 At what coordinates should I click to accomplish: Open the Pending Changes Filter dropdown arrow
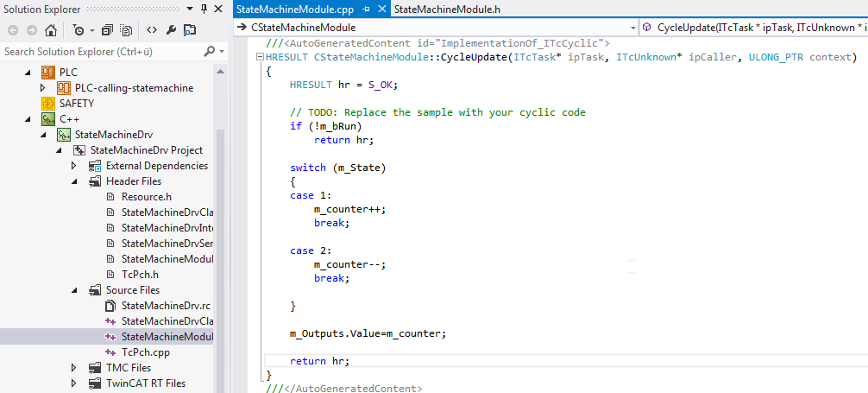pyautogui.click(x=92, y=31)
